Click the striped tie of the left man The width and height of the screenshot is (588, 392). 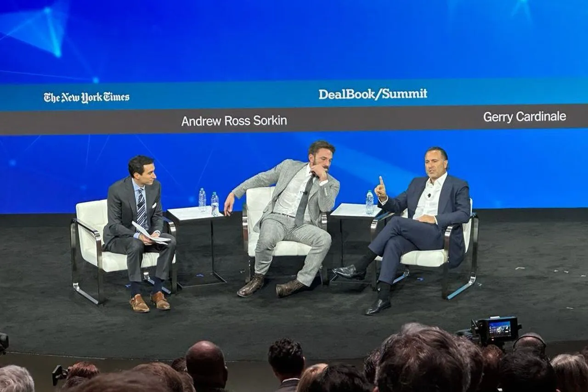click(141, 208)
